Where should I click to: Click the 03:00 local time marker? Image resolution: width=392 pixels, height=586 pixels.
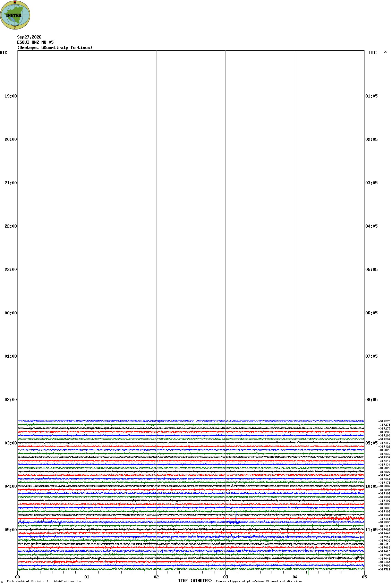(10, 443)
